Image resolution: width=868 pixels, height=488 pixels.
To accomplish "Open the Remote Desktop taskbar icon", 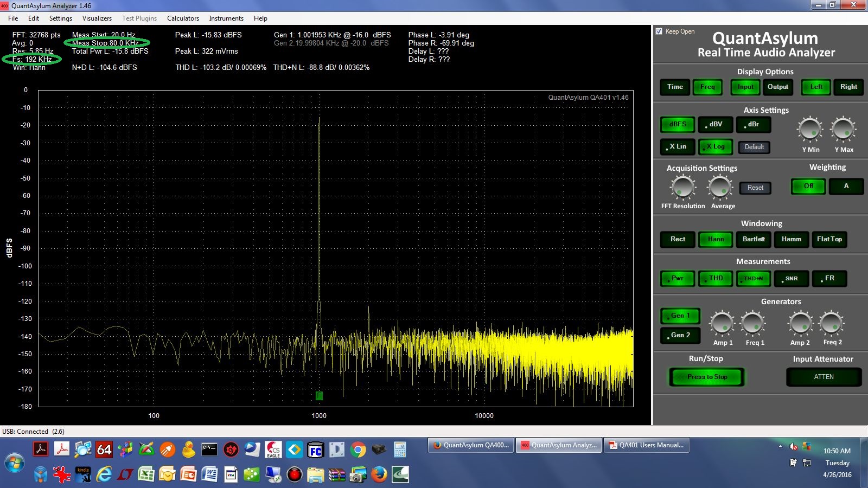I will pyautogui.click(x=273, y=474).
